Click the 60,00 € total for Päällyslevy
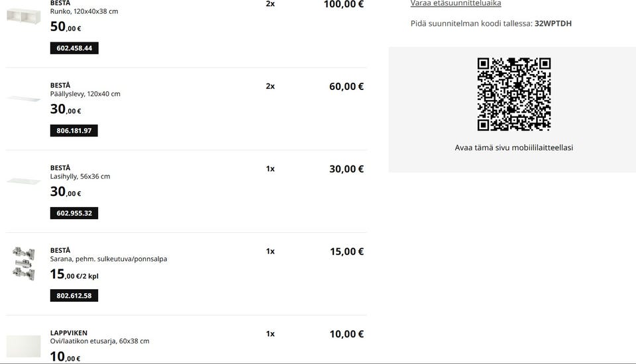 (346, 86)
